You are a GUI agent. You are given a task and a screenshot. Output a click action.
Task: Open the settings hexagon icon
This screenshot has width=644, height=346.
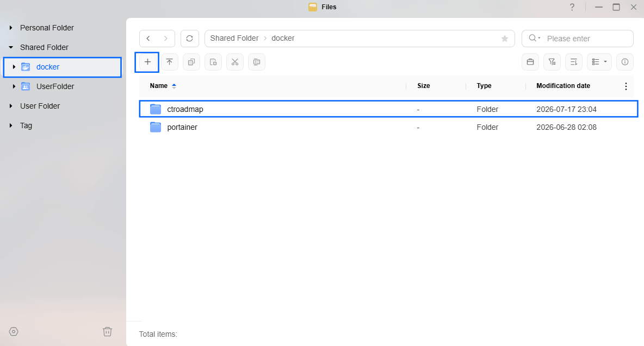click(14, 331)
